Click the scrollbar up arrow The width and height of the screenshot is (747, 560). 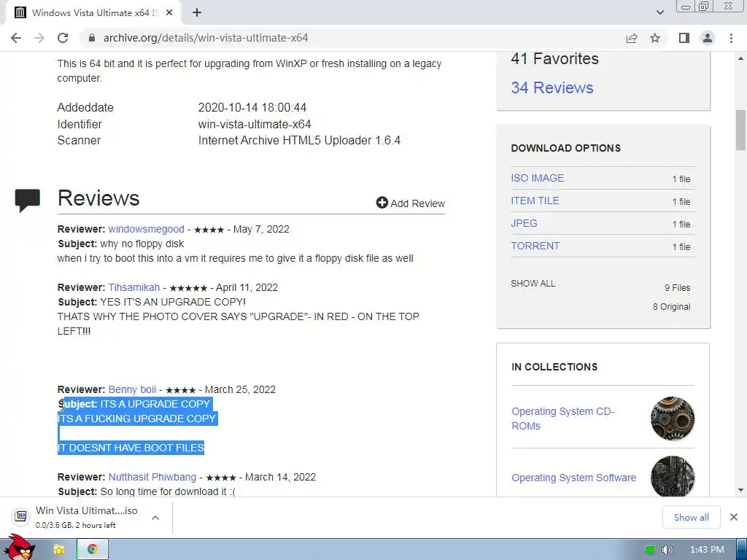(x=741, y=58)
